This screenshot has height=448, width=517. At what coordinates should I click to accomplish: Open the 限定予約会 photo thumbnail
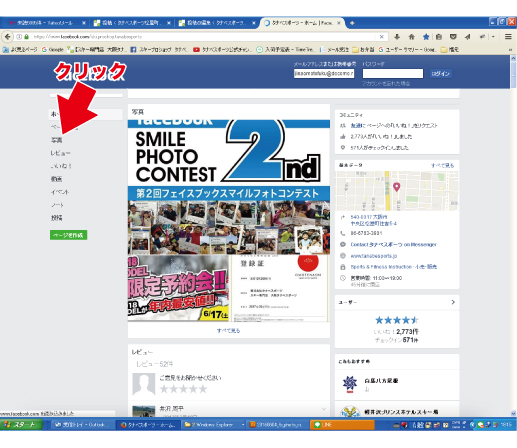pos(178,288)
